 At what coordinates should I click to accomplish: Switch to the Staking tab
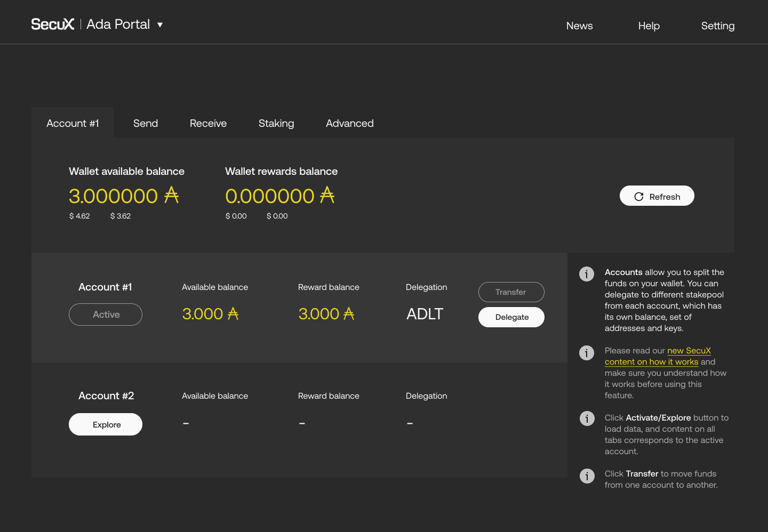[276, 123]
